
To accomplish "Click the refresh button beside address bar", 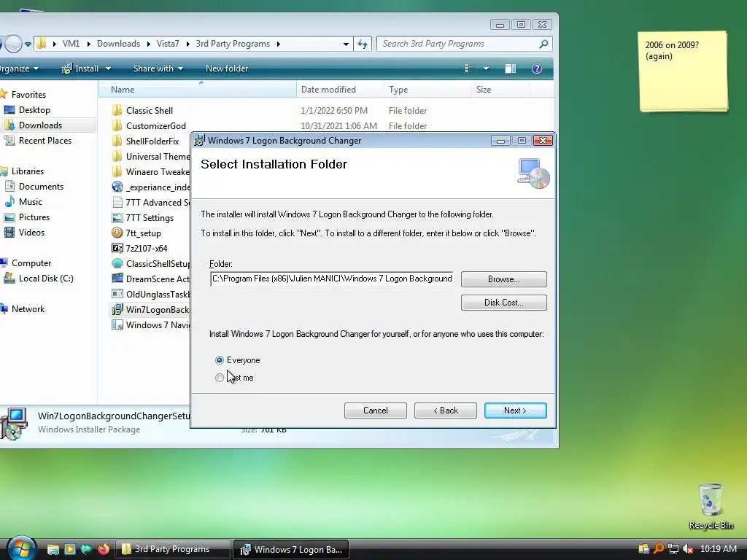I will (363, 44).
